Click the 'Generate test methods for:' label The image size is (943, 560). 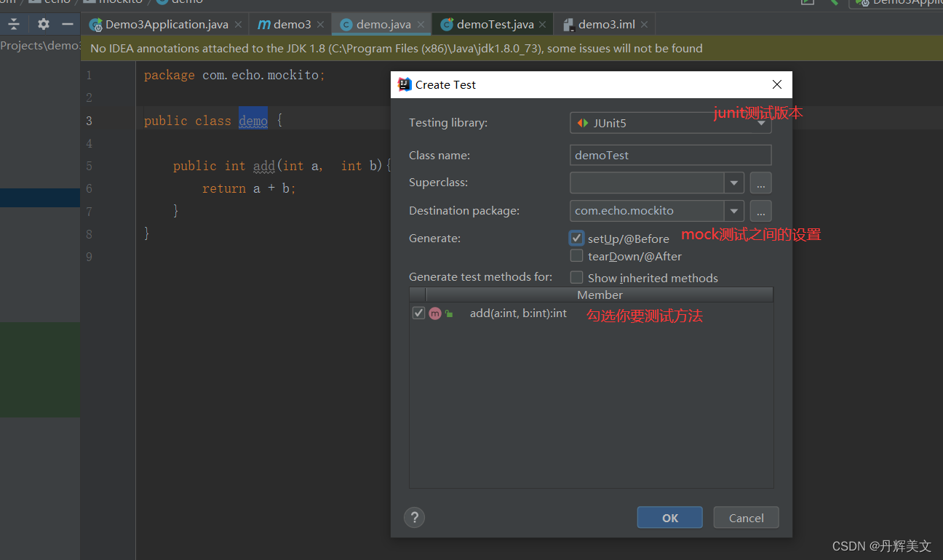click(x=480, y=276)
